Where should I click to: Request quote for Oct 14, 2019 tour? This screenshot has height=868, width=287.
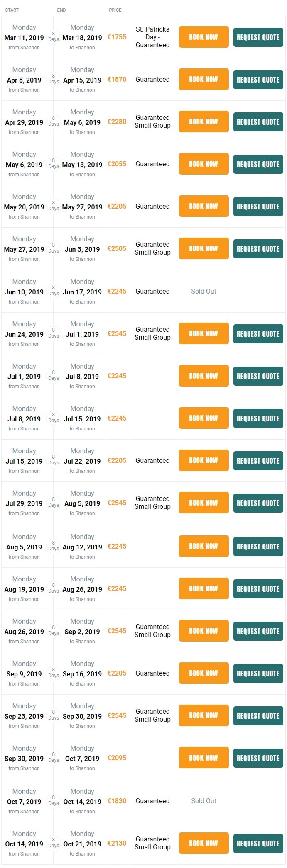[258, 844]
